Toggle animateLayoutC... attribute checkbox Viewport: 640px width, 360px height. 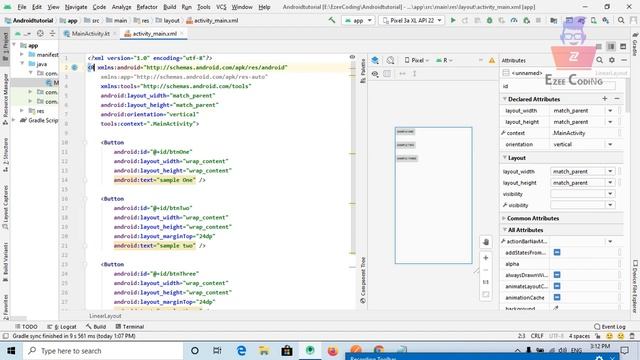(x=557, y=286)
